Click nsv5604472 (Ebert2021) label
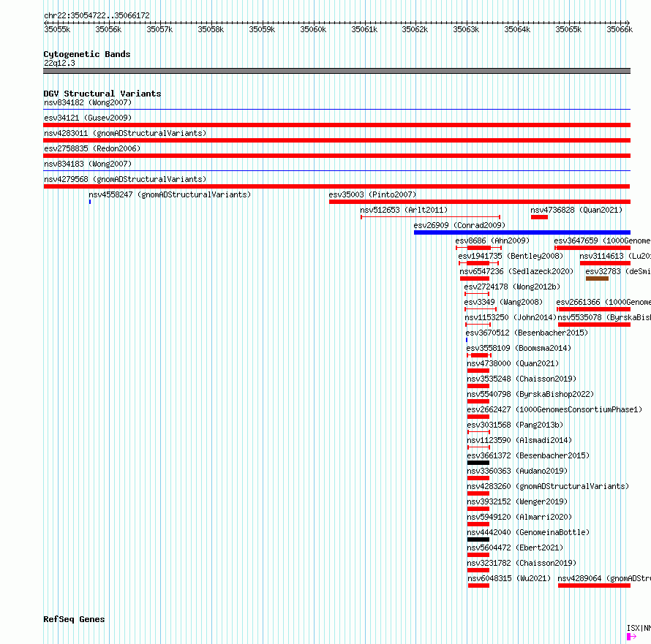This screenshot has width=651, height=644. tap(515, 548)
